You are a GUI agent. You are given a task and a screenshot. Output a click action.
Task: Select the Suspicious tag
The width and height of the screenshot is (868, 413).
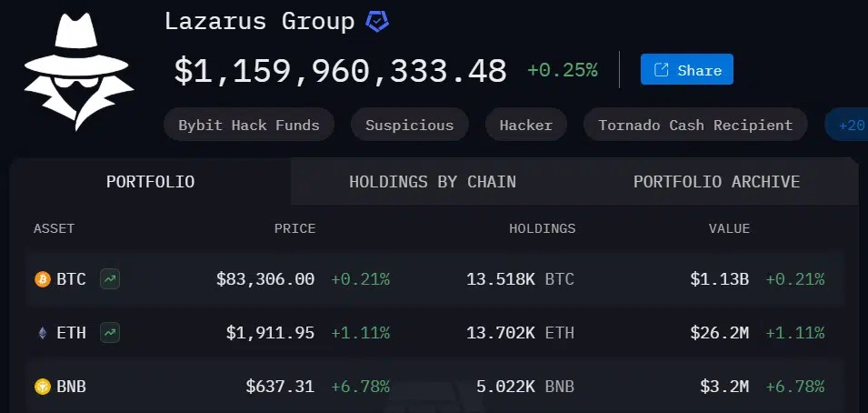(410, 125)
